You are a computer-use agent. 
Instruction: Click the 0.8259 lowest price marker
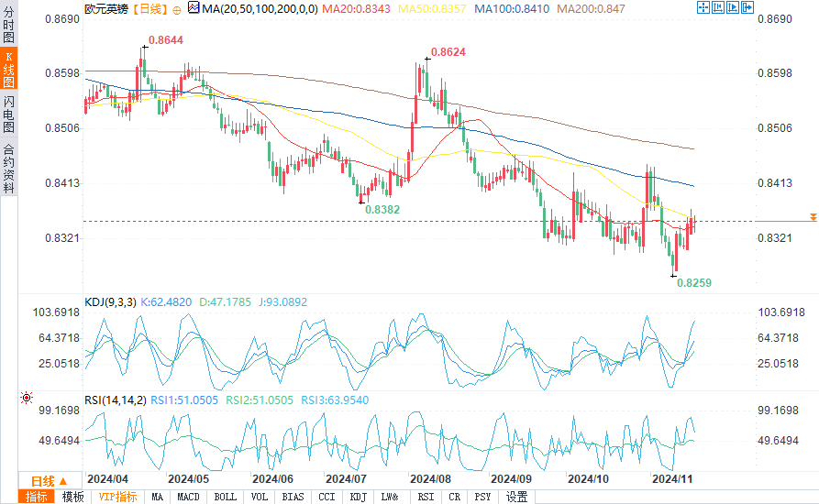pyautogui.click(x=694, y=283)
